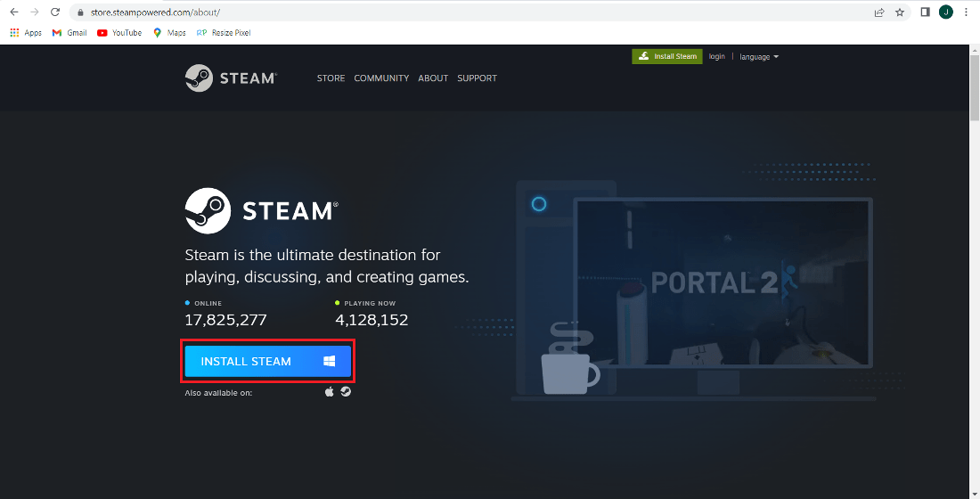Screen dimensions: 980x499
Task: Open the COMMUNITY menu
Action: [381, 78]
